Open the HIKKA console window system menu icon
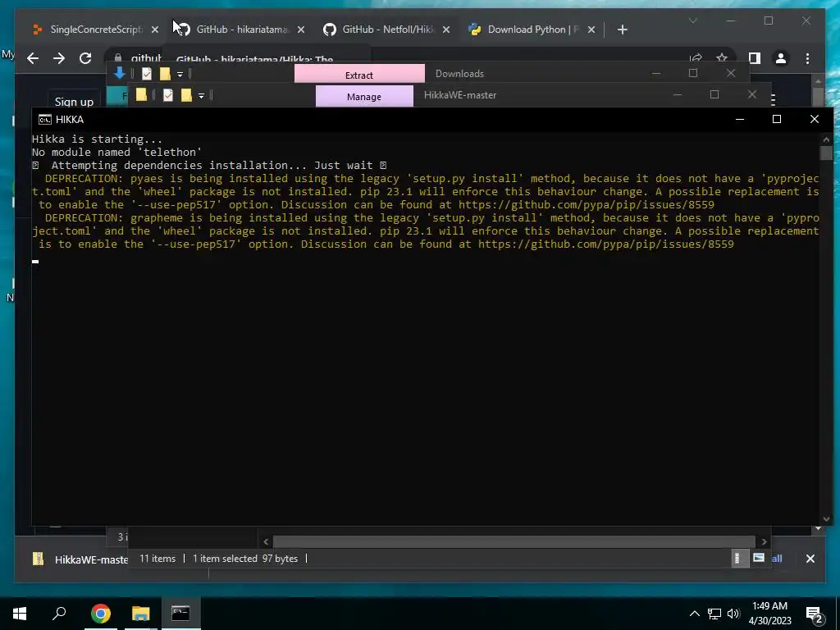This screenshot has width=840, height=630. pyautogui.click(x=44, y=120)
